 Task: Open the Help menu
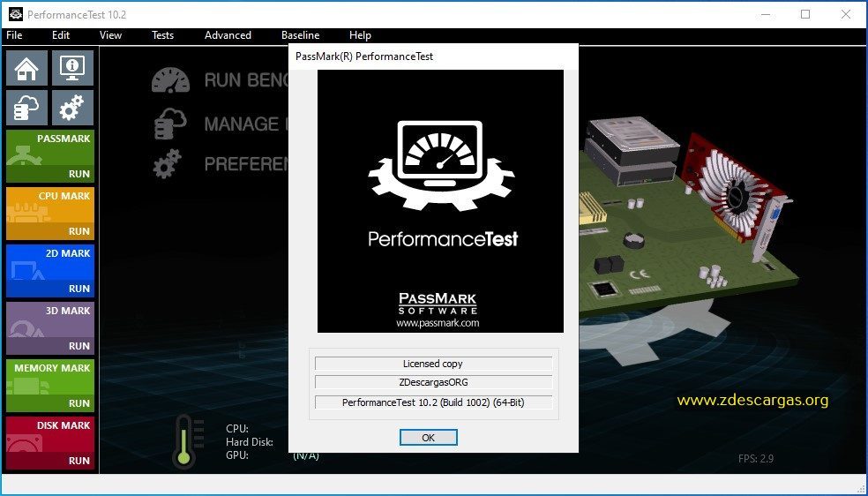(360, 35)
